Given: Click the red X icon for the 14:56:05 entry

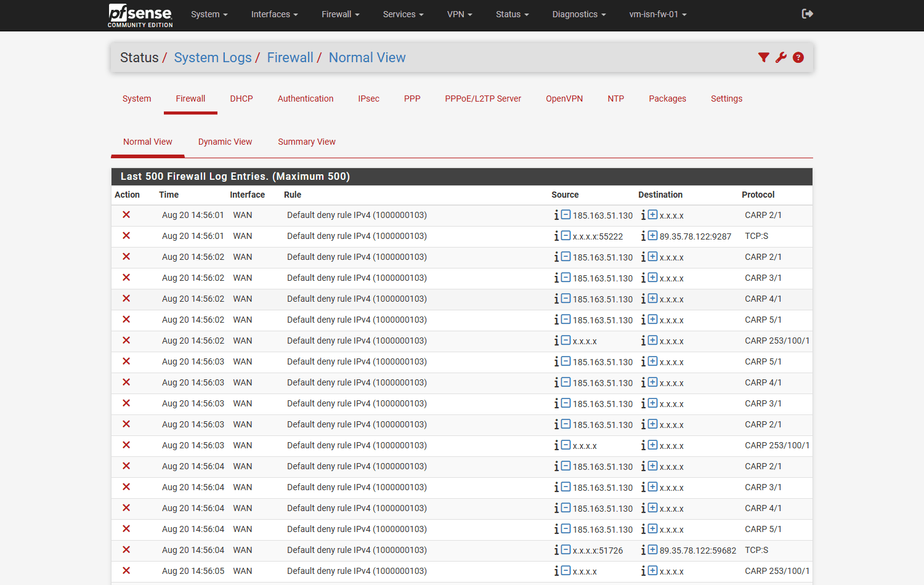Looking at the screenshot, I should (126, 571).
